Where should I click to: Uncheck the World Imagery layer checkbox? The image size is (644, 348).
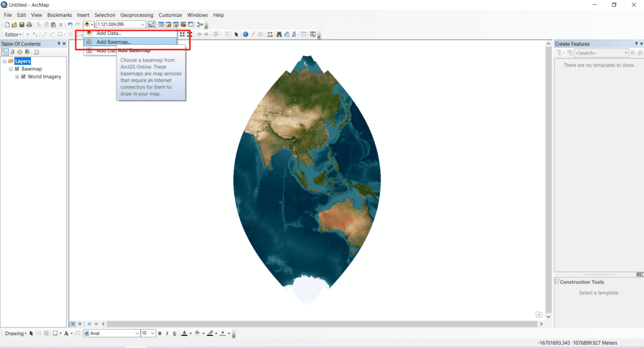tap(23, 76)
